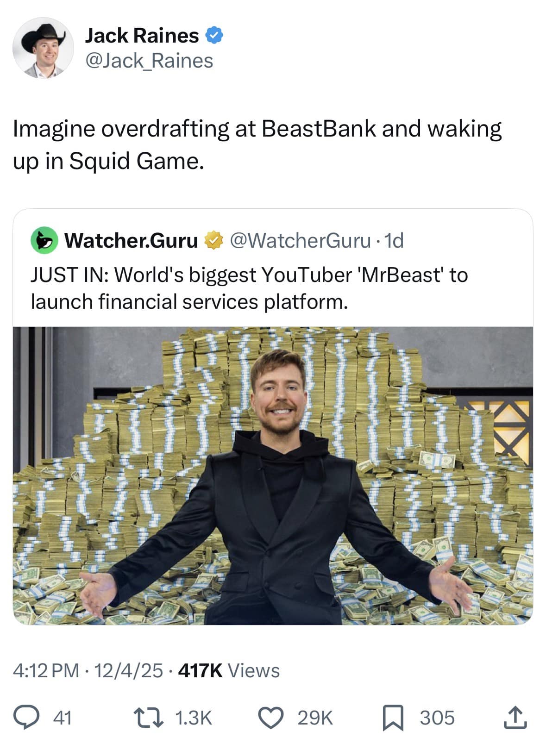The height and width of the screenshot is (756, 546).
Task: Click the Jack Raines display name
Action: pyautogui.click(x=142, y=36)
